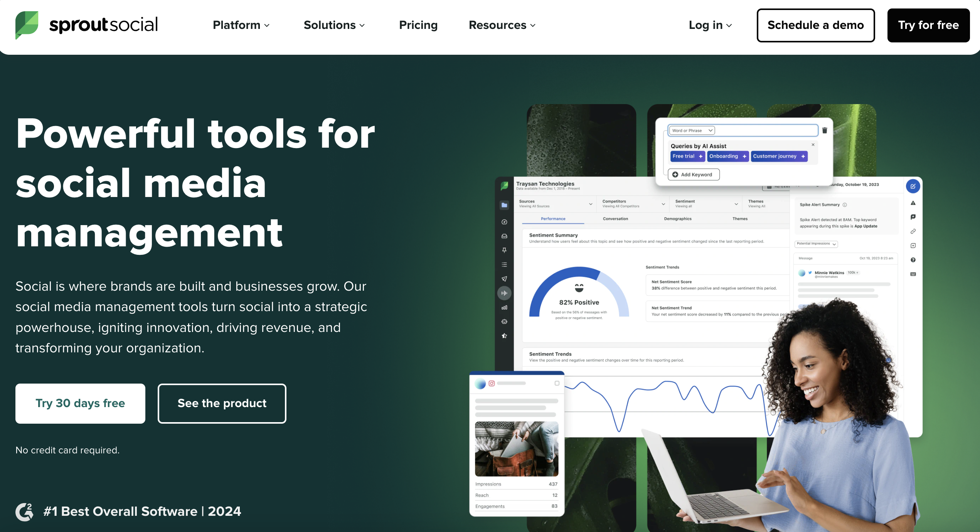Click Minnie Watkins profile avatar
This screenshot has width=980, height=532.
tap(802, 273)
